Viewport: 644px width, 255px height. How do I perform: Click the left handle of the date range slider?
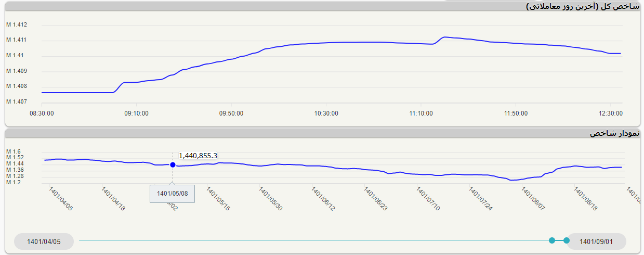(552, 240)
